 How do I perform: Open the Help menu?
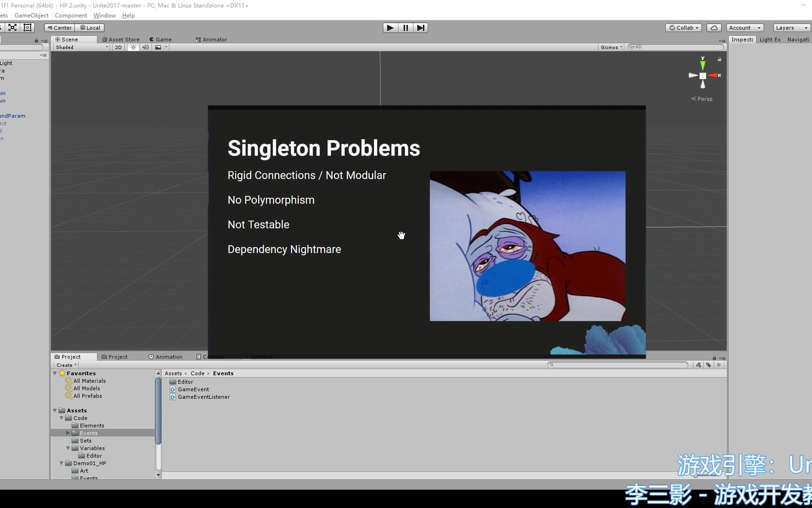(x=128, y=16)
